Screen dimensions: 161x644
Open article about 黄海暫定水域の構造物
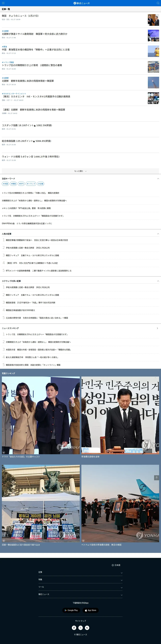tap(36, 49)
